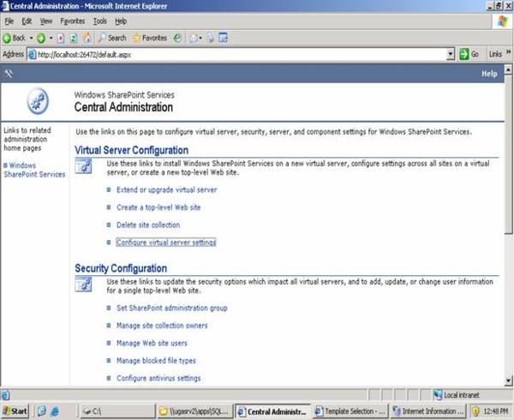This screenshot has height=420, width=514.
Task: Switch to Internet Information taskbar window
Action: [428, 411]
